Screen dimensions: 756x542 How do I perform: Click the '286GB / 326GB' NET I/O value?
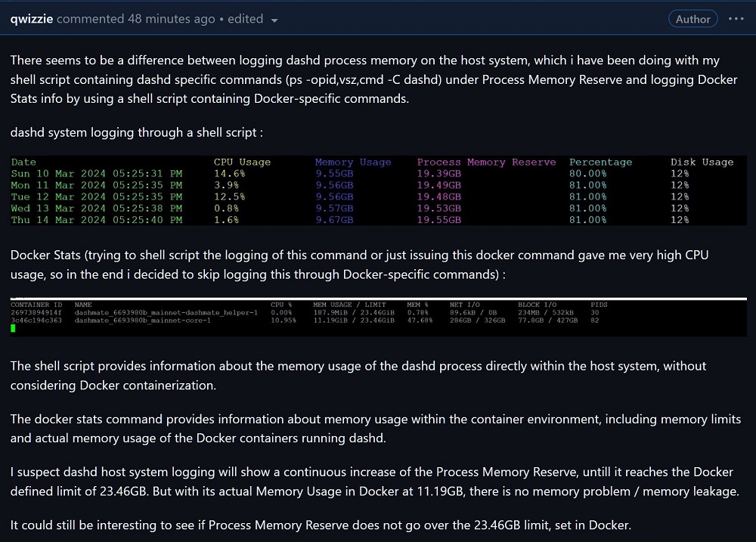(x=477, y=321)
